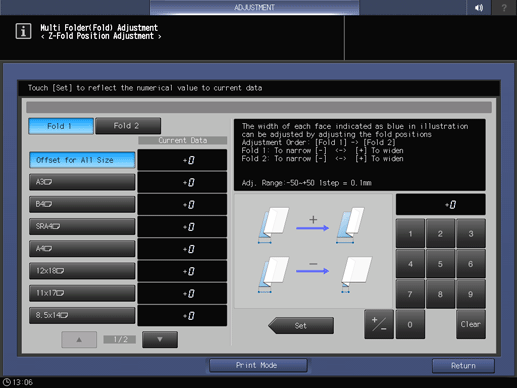The width and height of the screenshot is (517, 388).
Task: Go to next page with down arrow
Action: coord(160,339)
